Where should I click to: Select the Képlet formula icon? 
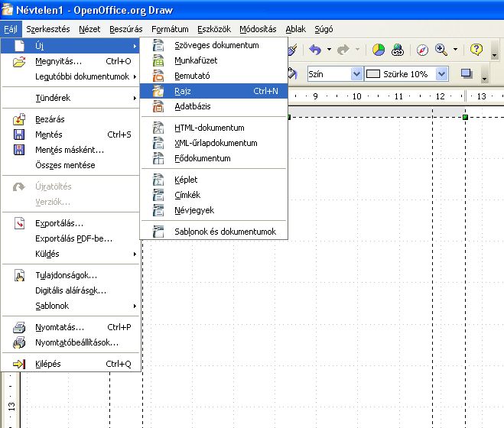click(158, 180)
